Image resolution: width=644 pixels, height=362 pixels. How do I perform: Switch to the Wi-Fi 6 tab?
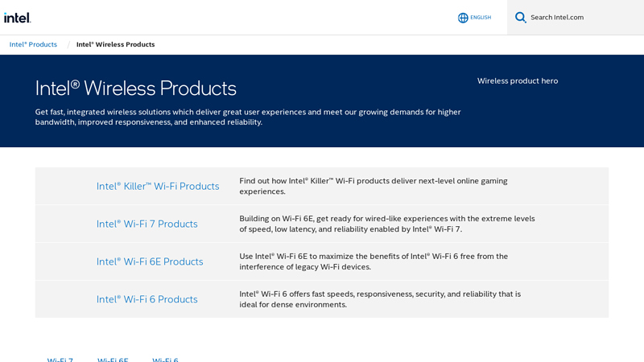165,360
